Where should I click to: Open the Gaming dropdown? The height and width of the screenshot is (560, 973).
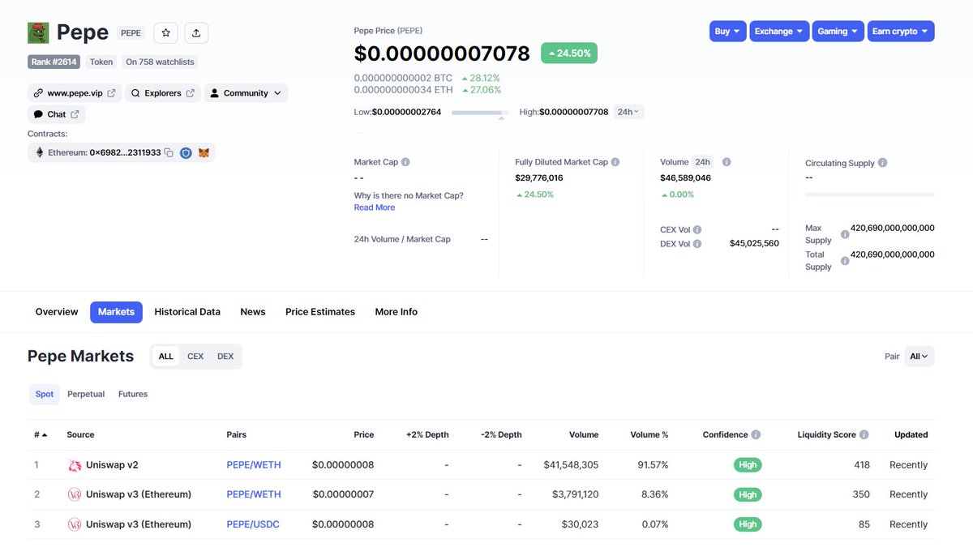coord(838,32)
